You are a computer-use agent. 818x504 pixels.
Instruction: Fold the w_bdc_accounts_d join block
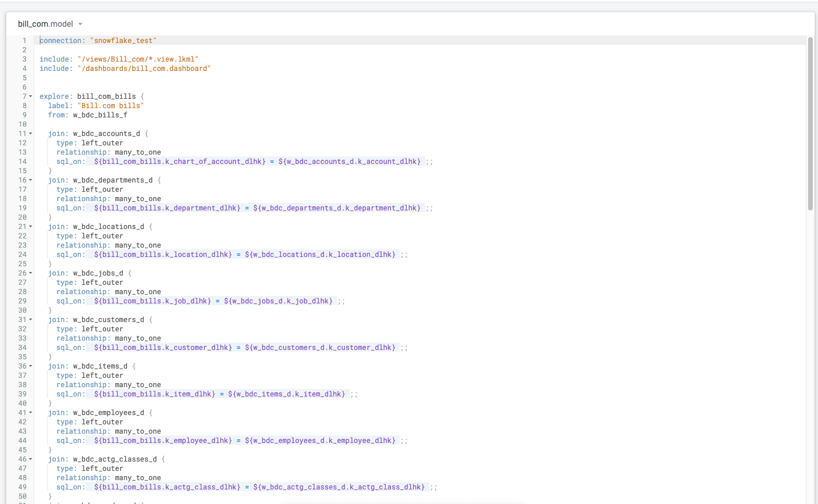[31, 134]
